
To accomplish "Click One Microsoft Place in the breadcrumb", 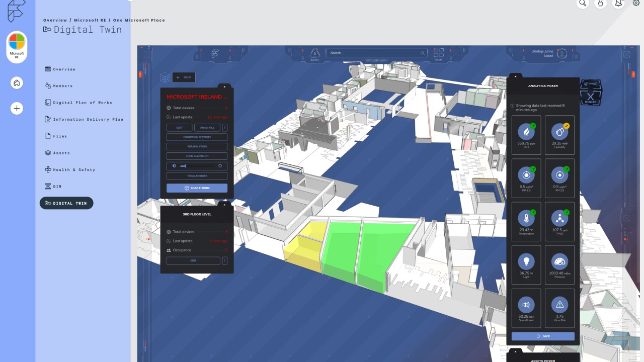I will [138, 21].
